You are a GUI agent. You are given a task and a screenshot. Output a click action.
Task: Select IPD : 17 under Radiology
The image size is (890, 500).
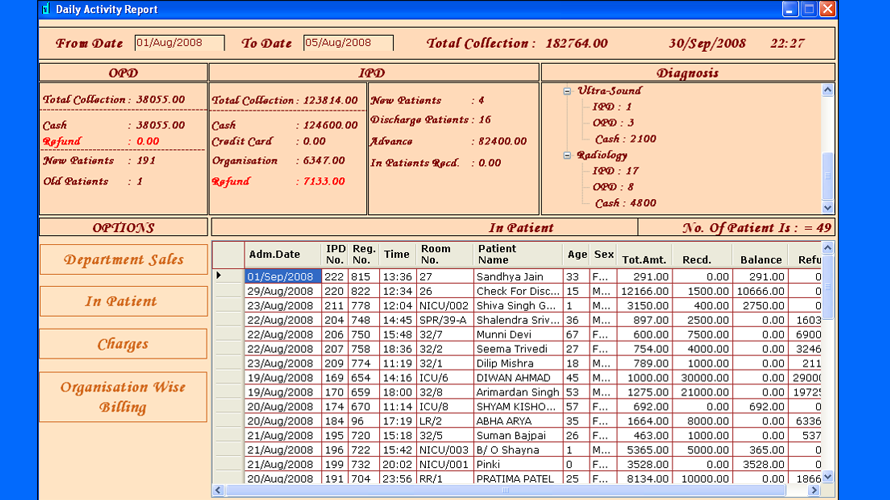pos(615,171)
